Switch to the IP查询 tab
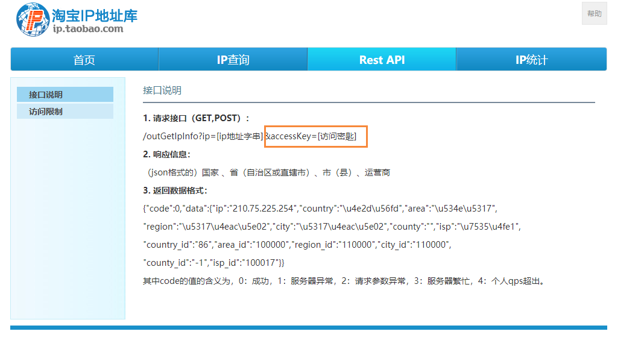644x343 pixels. coord(233,59)
